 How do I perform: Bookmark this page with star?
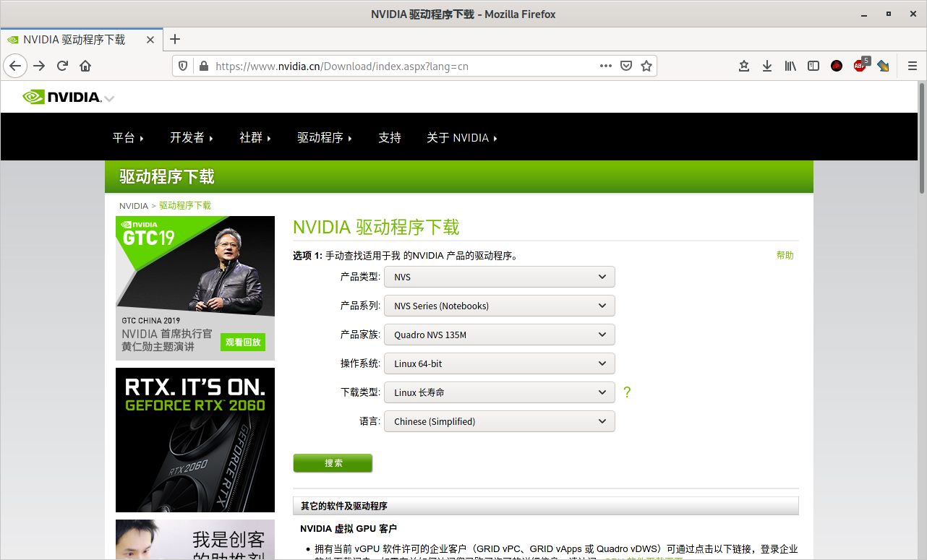(x=646, y=66)
